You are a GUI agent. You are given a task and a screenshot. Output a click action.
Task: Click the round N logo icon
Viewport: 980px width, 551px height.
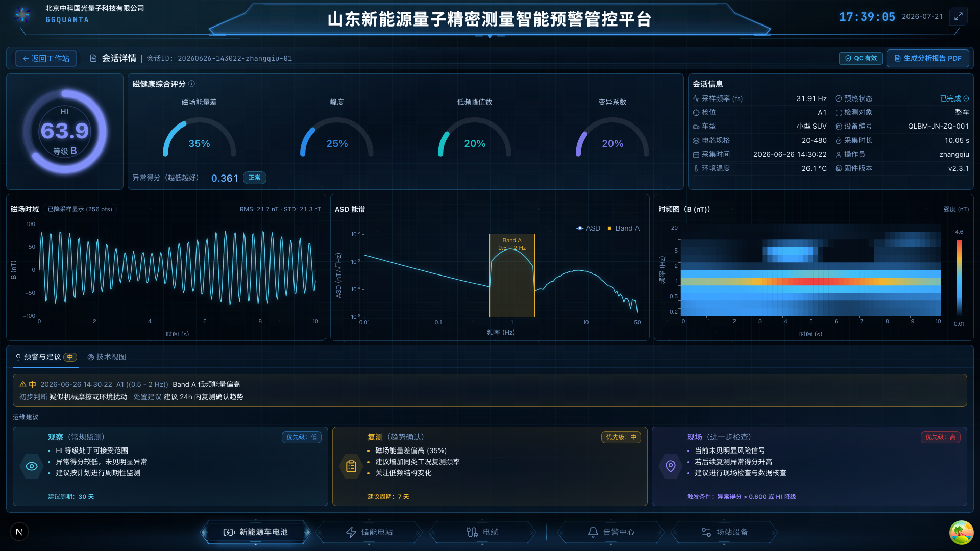pyautogui.click(x=19, y=532)
